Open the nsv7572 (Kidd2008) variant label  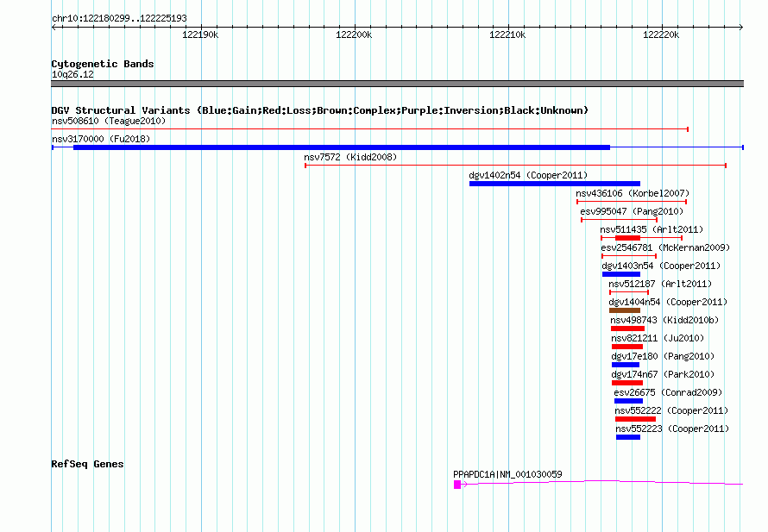(350, 157)
